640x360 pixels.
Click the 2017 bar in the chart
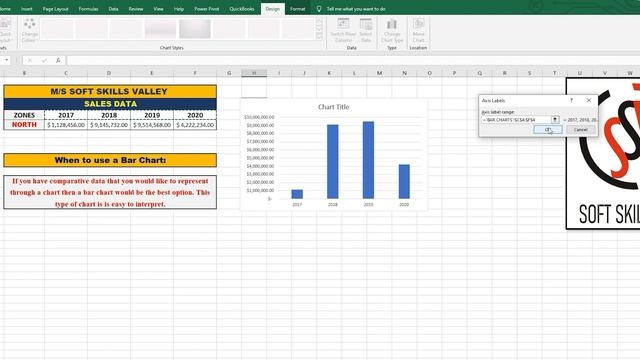tap(297, 194)
